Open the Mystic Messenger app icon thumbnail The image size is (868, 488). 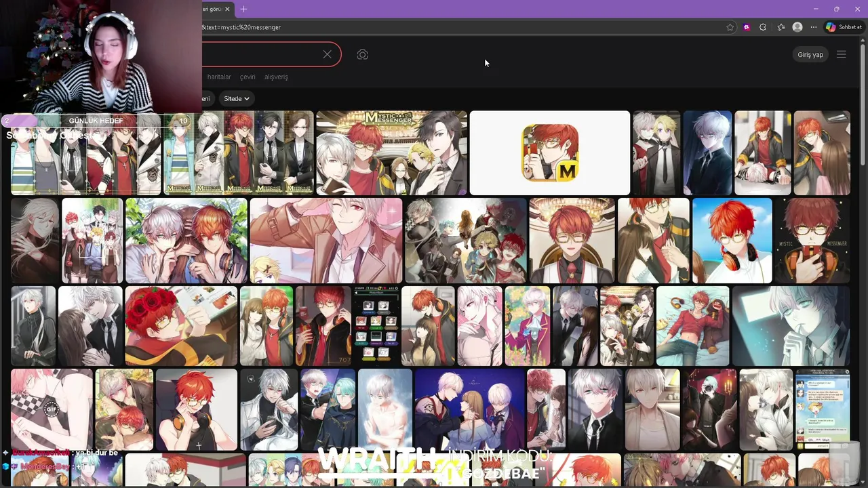pos(550,152)
